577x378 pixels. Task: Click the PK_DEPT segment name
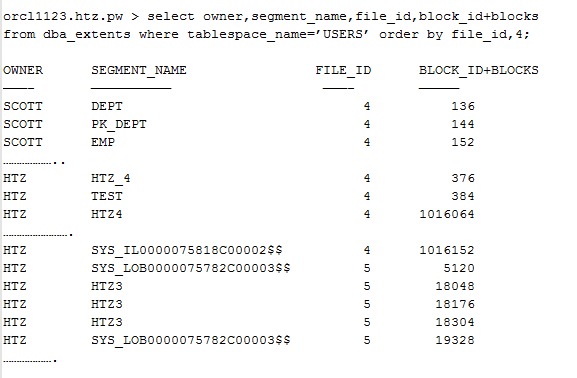118,124
